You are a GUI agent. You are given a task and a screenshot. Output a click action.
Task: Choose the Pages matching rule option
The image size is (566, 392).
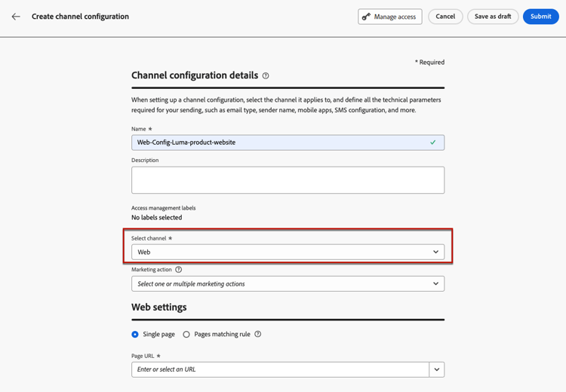186,335
